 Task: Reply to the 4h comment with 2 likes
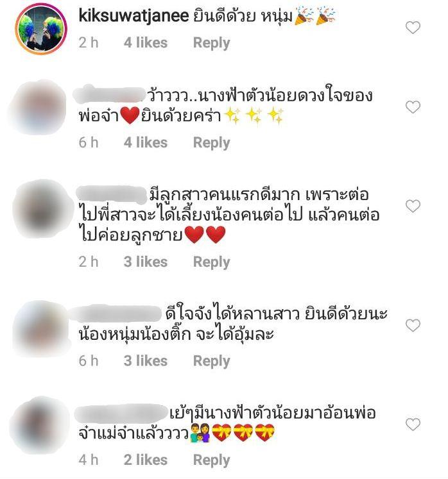point(211,460)
